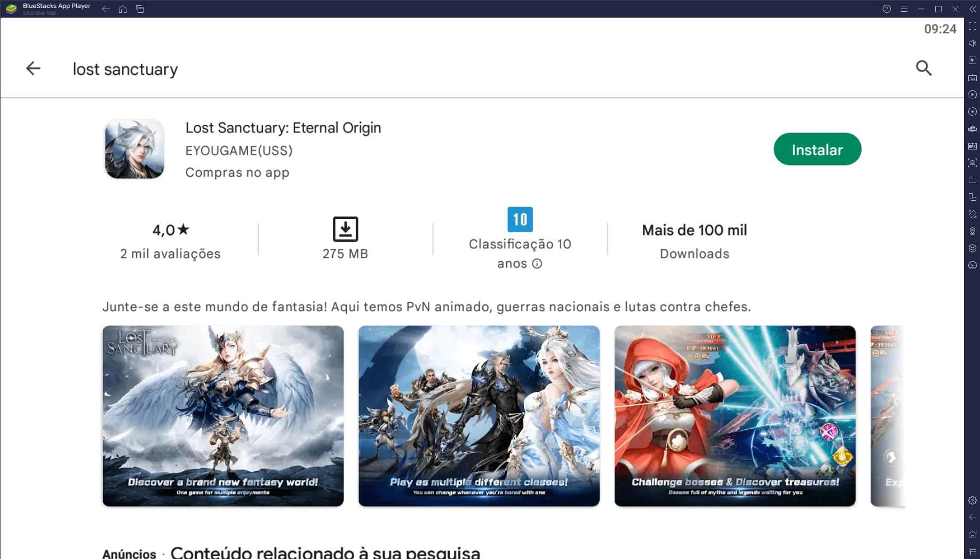Click the partially visible fourth screenshot
Image resolution: width=980 pixels, height=559 pixels.
pyautogui.click(x=887, y=416)
